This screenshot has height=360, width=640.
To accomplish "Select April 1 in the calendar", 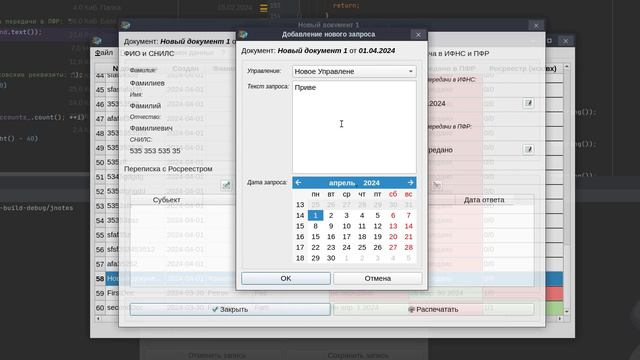I will coord(316,216).
